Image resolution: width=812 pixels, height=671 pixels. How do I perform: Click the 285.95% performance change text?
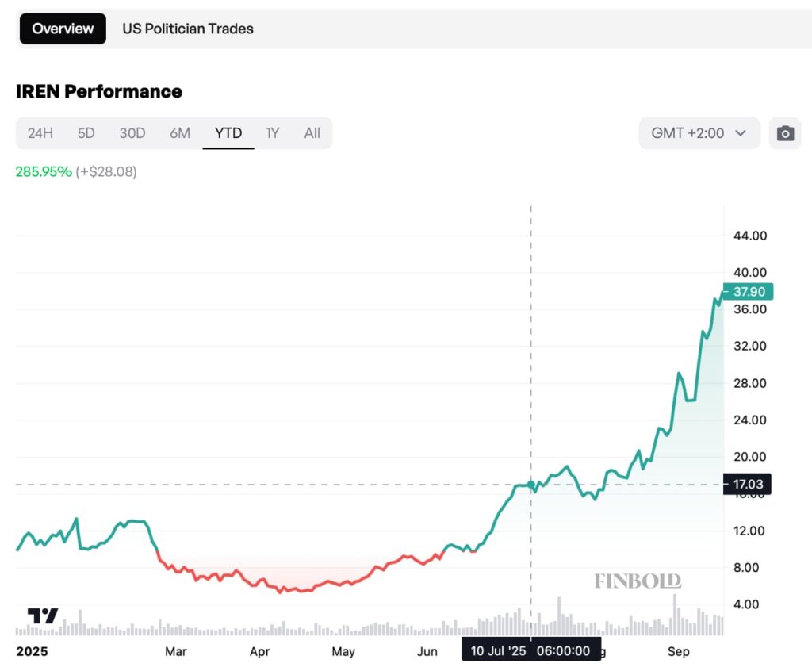44,171
